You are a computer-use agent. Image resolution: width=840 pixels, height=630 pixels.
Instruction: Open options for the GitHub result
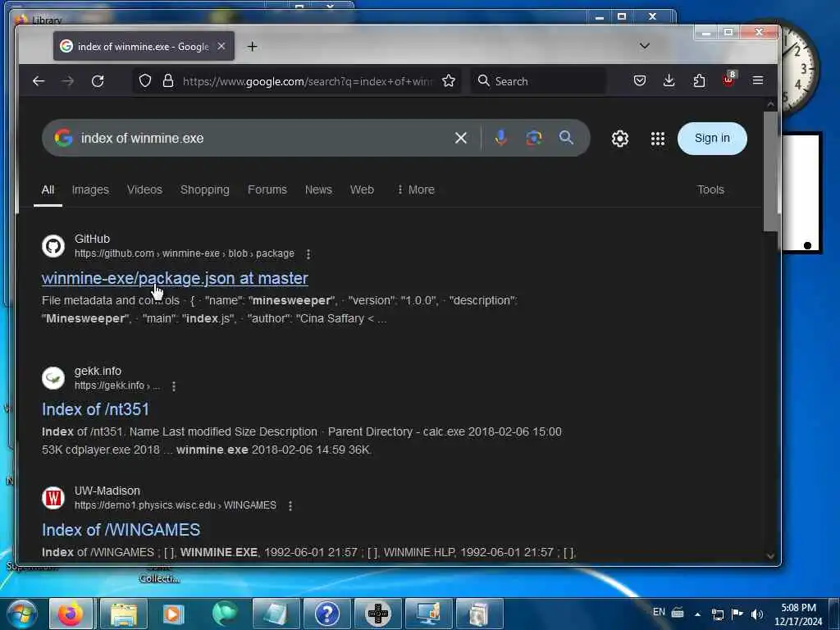point(308,254)
